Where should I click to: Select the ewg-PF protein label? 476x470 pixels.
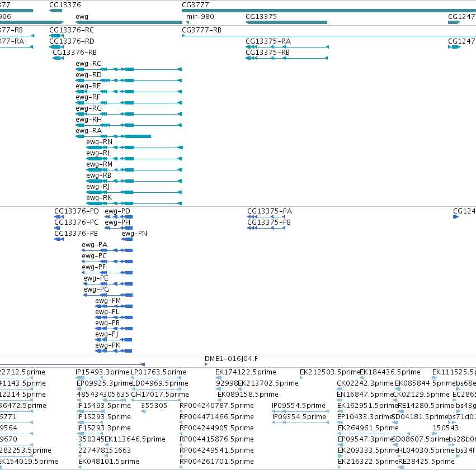(x=94, y=268)
